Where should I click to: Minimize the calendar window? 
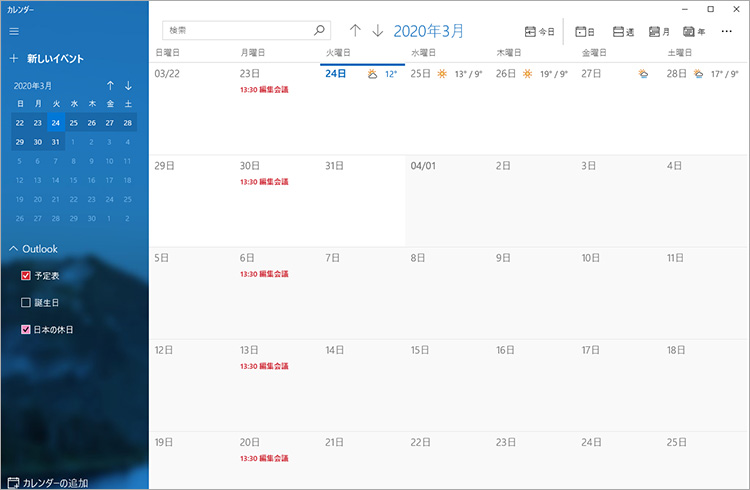pos(685,9)
